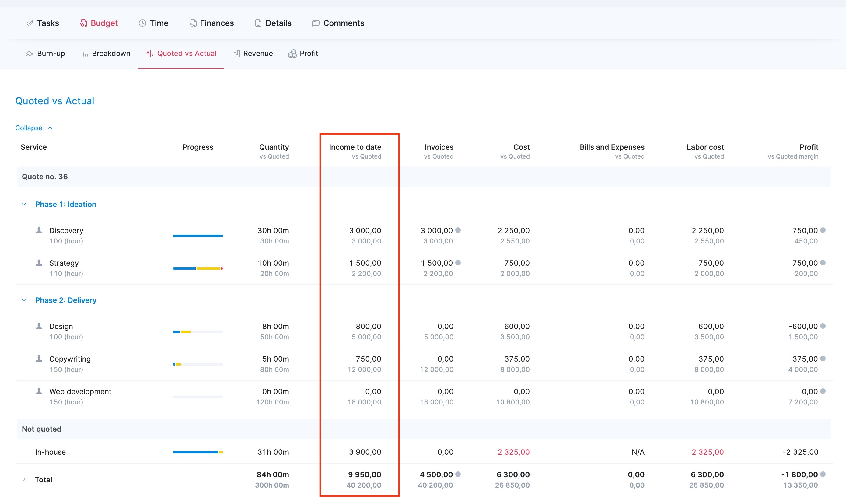Image resolution: width=846 pixels, height=504 pixels.
Task: Click the In-house service row label
Action: click(51, 452)
